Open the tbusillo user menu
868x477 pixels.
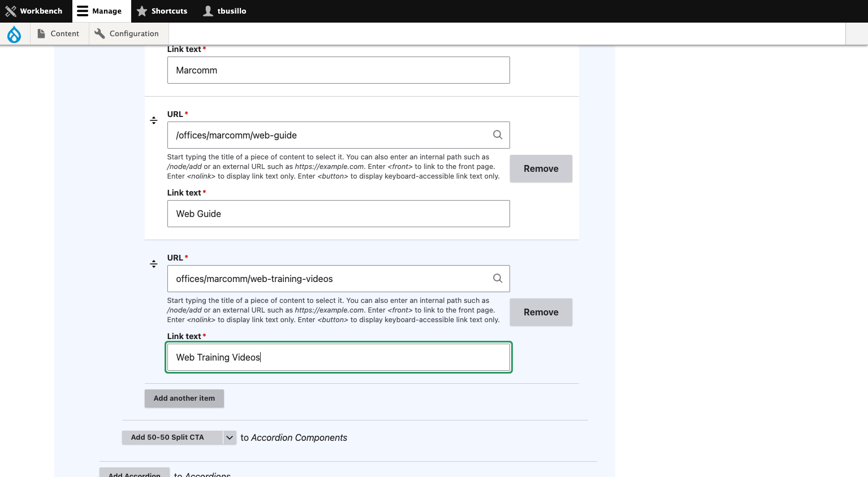224,11
